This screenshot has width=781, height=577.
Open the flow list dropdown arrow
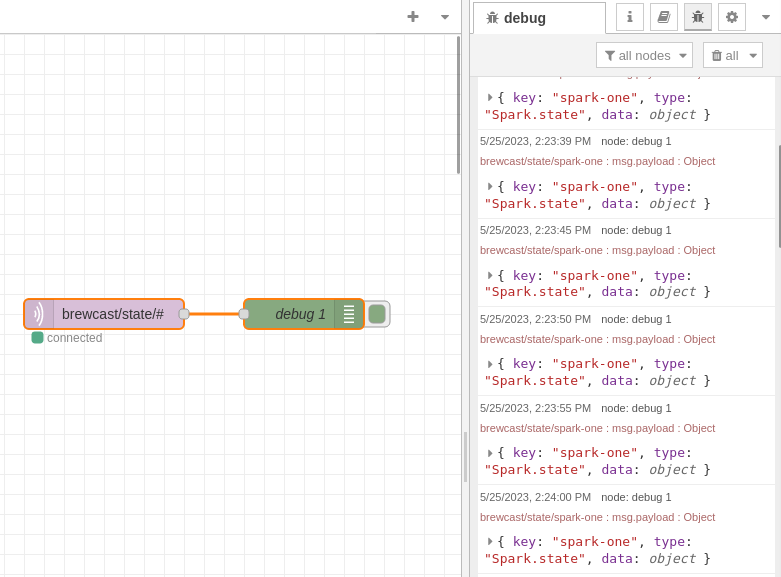(x=445, y=17)
